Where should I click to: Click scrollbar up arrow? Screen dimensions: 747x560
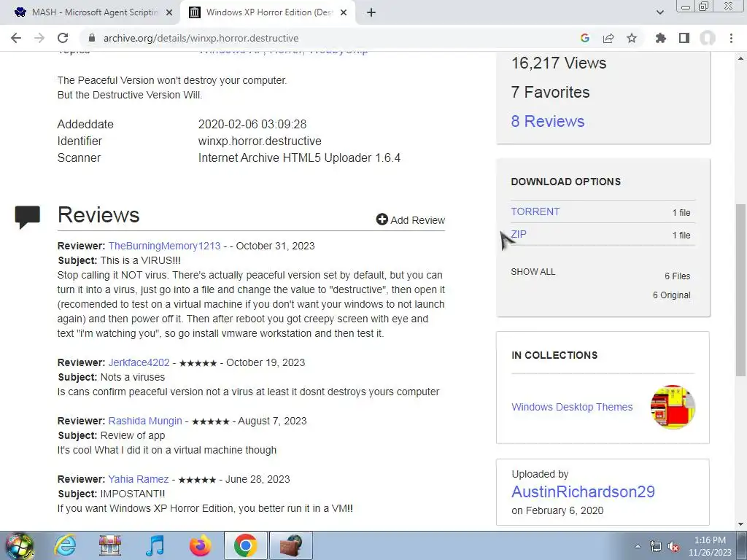(740, 58)
